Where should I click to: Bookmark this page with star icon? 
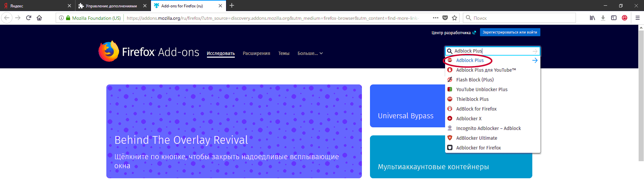(x=454, y=18)
